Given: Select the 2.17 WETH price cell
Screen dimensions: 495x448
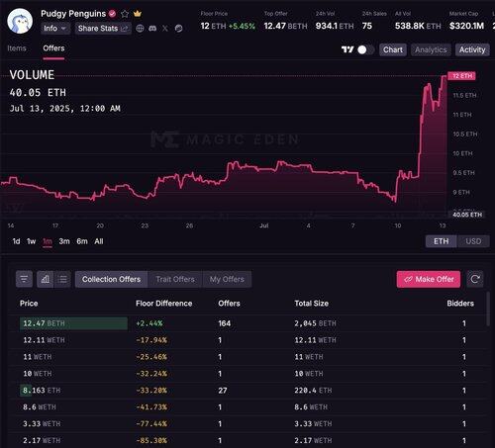Looking at the screenshot, I should (x=42, y=441).
